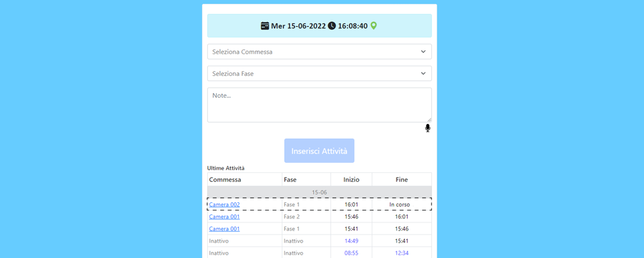This screenshot has width=644, height=258.
Task: Click the clock icon next to 16:08:40
Action: click(x=332, y=26)
